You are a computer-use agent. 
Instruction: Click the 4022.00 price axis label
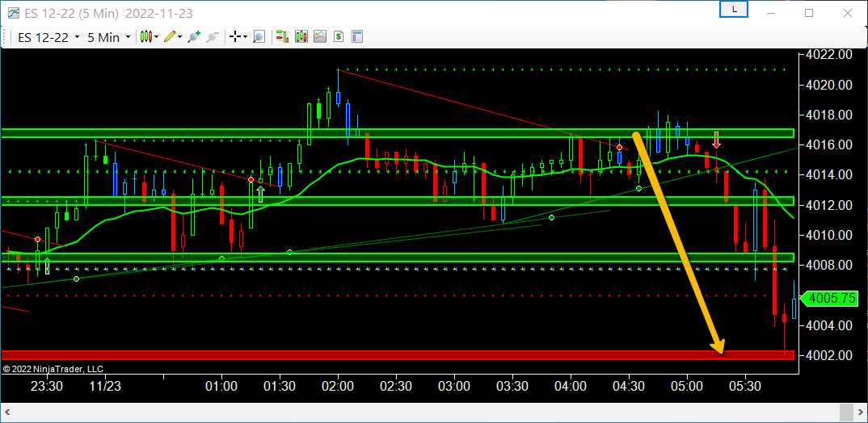click(830, 55)
